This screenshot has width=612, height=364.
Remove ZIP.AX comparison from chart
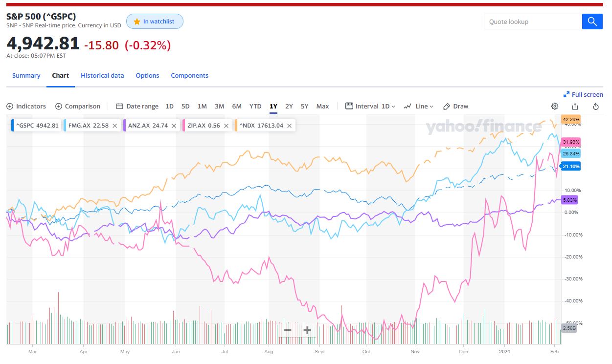click(226, 126)
